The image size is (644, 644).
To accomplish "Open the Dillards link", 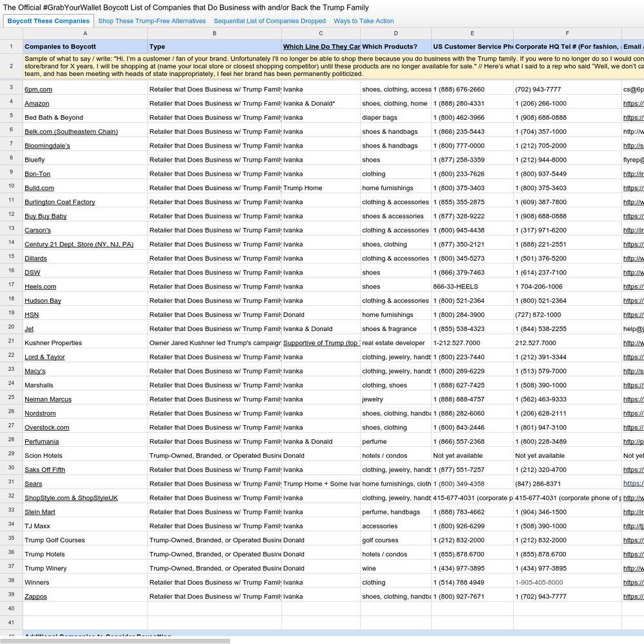I will click(x=35, y=258).
